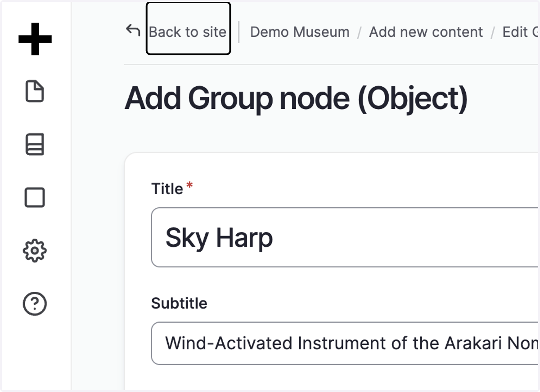The image size is (540, 392).
Task: Click the slash separator after Demo Museum
Action: click(x=360, y=32)
